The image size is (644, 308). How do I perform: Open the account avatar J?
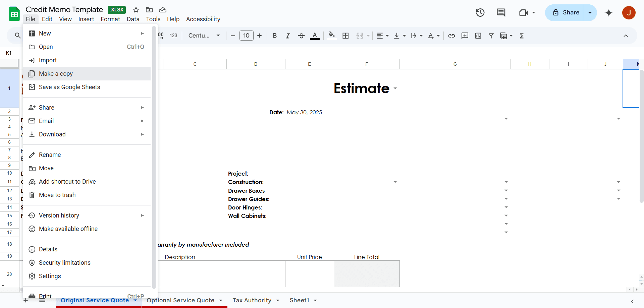click(629, 13)
